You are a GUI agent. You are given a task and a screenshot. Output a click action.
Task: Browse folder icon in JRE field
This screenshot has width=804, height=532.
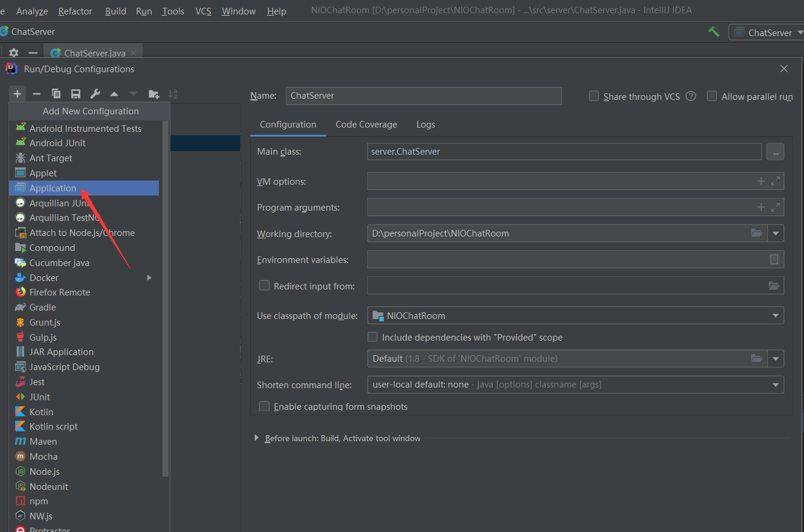tap(756, 359)
